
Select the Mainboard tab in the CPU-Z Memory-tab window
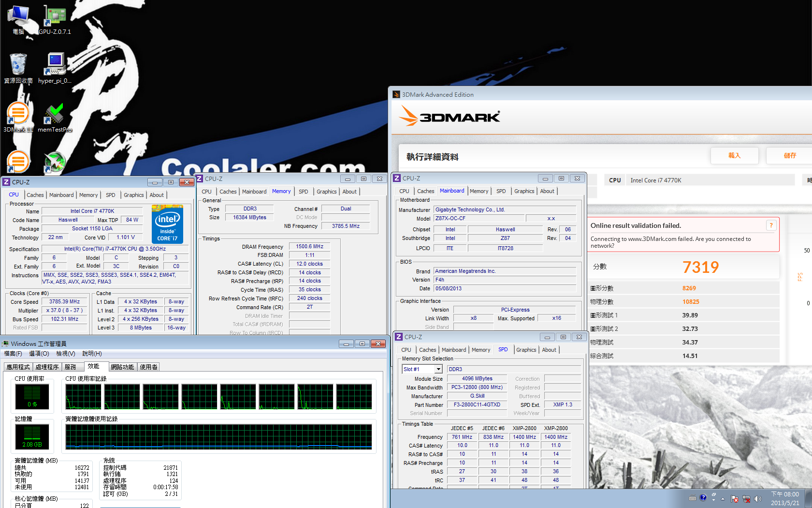(x=254, y=192)
